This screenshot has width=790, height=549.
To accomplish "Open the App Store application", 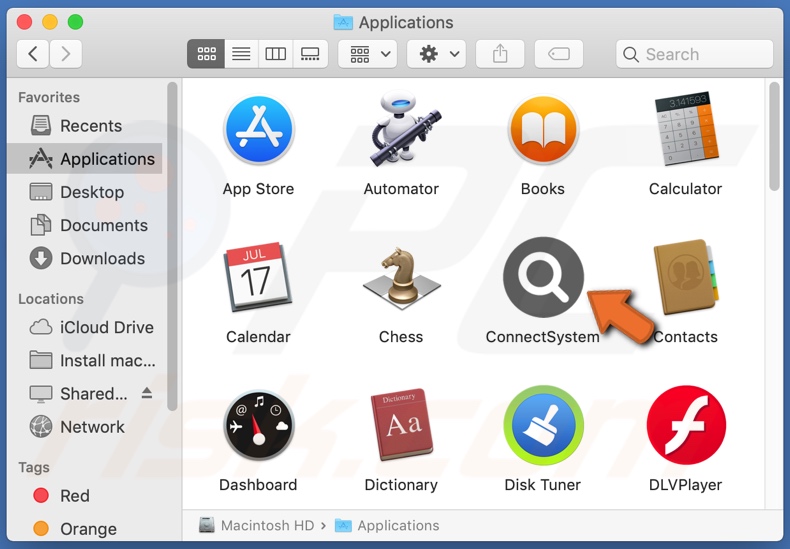I will click(258, 131).
